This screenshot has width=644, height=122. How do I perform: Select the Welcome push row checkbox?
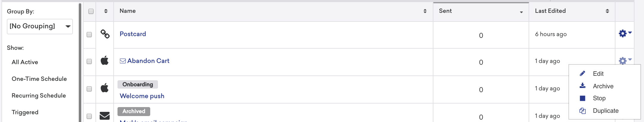[x=89, y=89]
